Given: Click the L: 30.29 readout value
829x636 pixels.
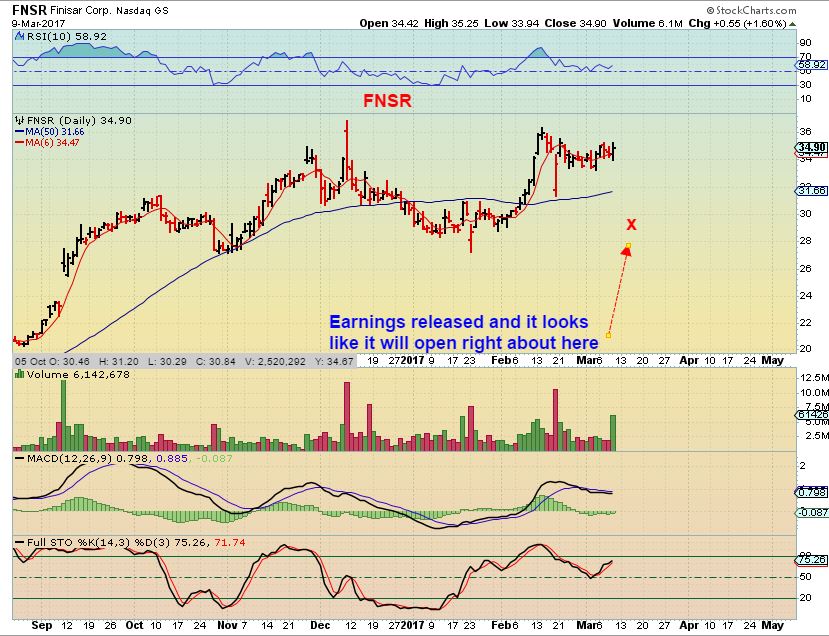Looking at the screenshot, I should click(x=167, y=361).
